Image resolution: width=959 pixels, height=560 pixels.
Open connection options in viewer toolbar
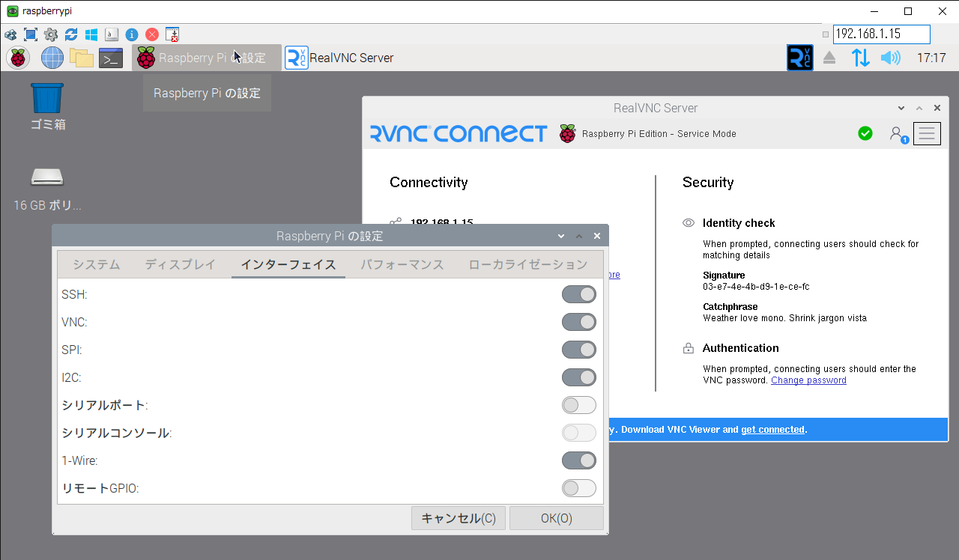(x=10, y=34)
